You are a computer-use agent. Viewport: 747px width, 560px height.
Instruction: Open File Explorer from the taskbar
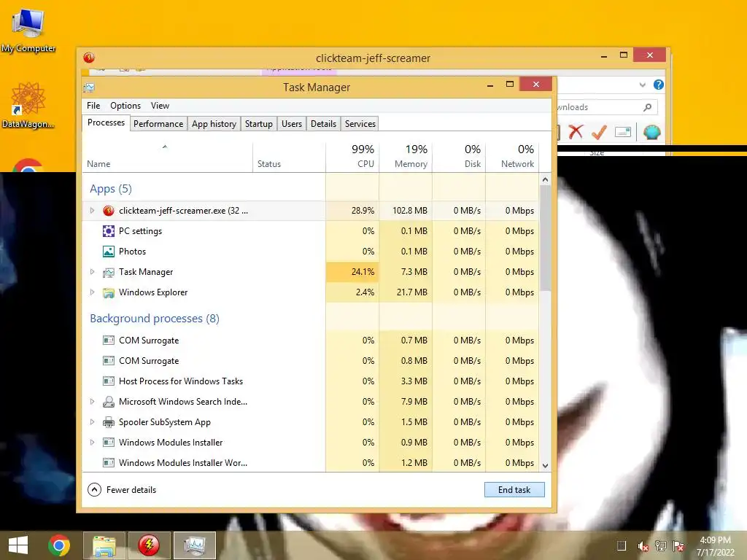[104, 545]
